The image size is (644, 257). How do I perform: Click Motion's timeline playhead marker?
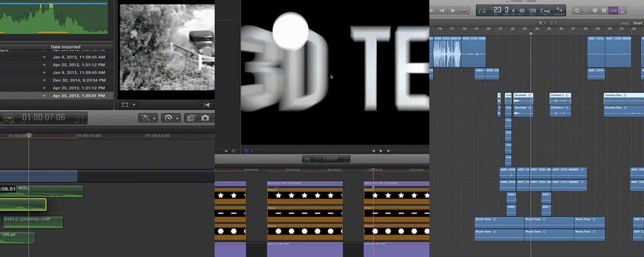tap(373, 171)
